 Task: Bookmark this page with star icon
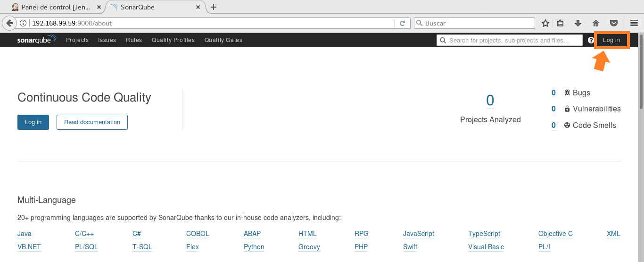click(545, 23)
